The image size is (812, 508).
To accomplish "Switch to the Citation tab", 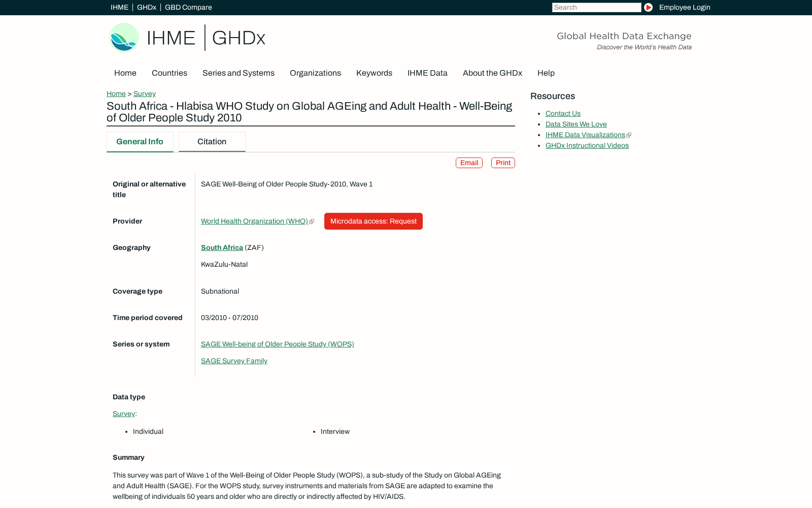I will pos(212,142).
